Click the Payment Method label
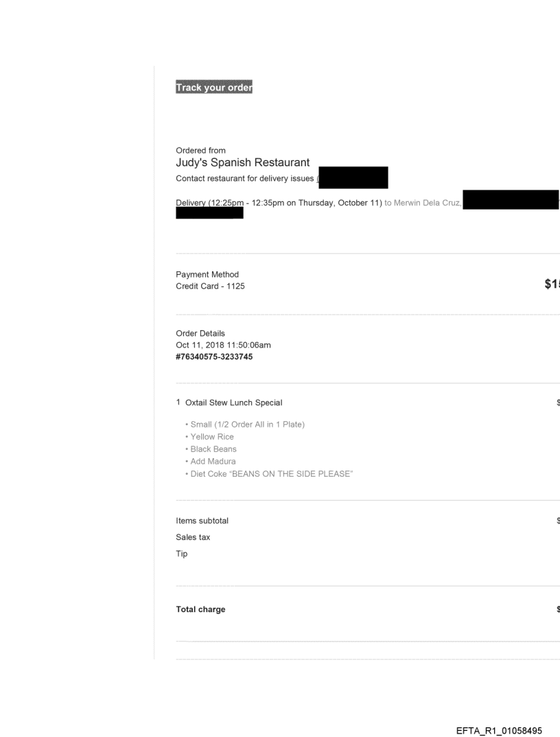Screen dimensions: 560x737 click(207, 275)
